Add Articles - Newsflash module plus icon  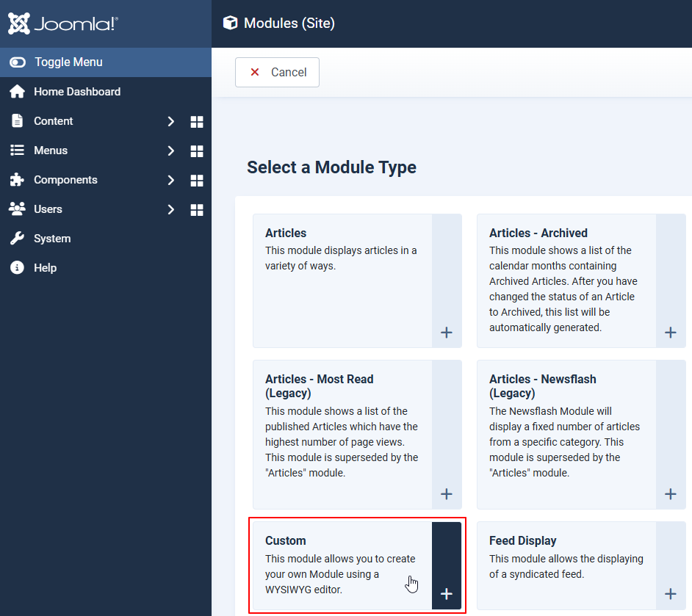(670, 494)
